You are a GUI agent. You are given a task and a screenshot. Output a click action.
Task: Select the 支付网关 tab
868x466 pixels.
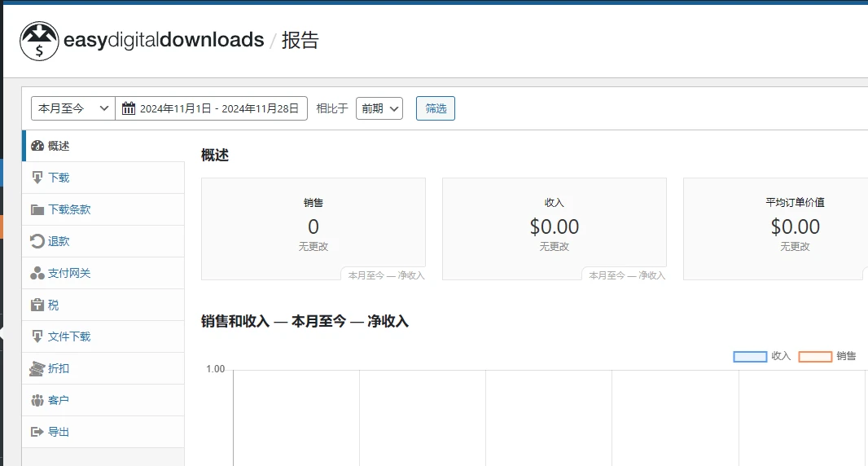click(x=103, y=273)
